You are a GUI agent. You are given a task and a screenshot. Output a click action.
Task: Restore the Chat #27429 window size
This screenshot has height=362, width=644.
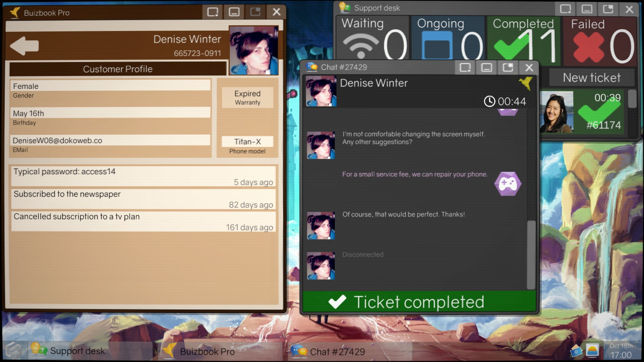pyautogui.click(x=465, y=68)
